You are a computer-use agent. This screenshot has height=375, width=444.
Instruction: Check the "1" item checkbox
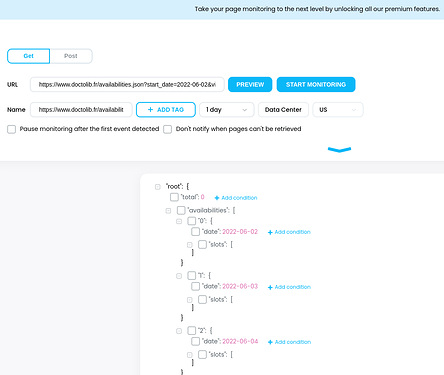[x=192, y=275]
